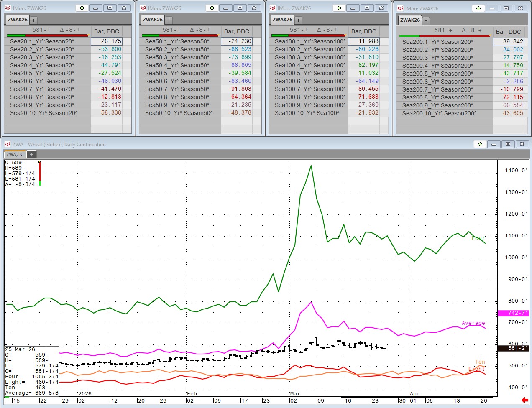The height and width of the screenshot is (408, 532).
Task: Click the 71.688 value in the Season100 monitor
Action: pyautogui.click(x=368, y=97)
